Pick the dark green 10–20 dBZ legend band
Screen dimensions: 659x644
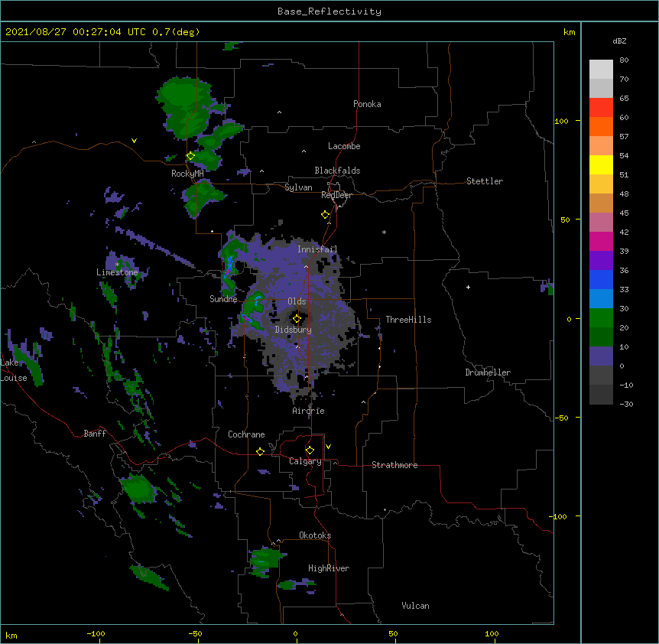[601, 337]
